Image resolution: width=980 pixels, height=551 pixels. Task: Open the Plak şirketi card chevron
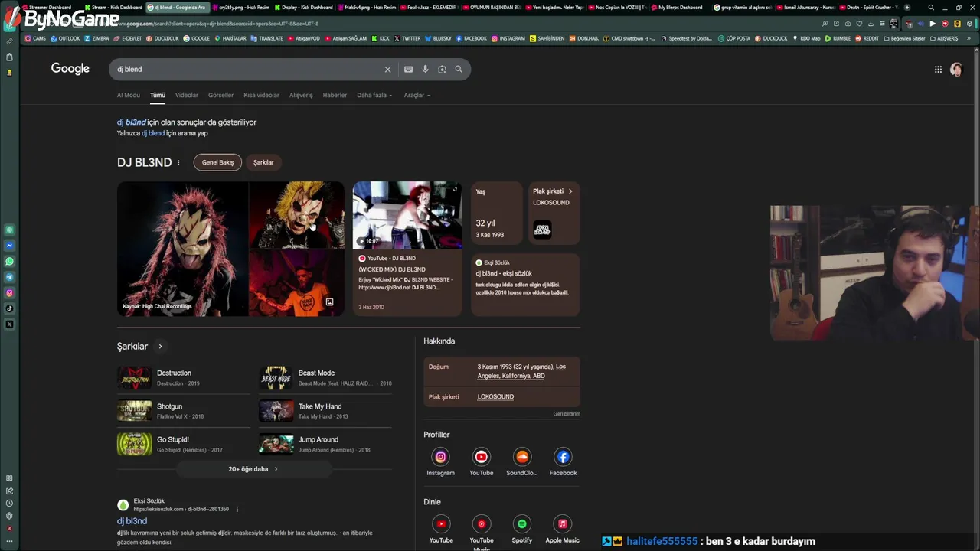(570, 191)
